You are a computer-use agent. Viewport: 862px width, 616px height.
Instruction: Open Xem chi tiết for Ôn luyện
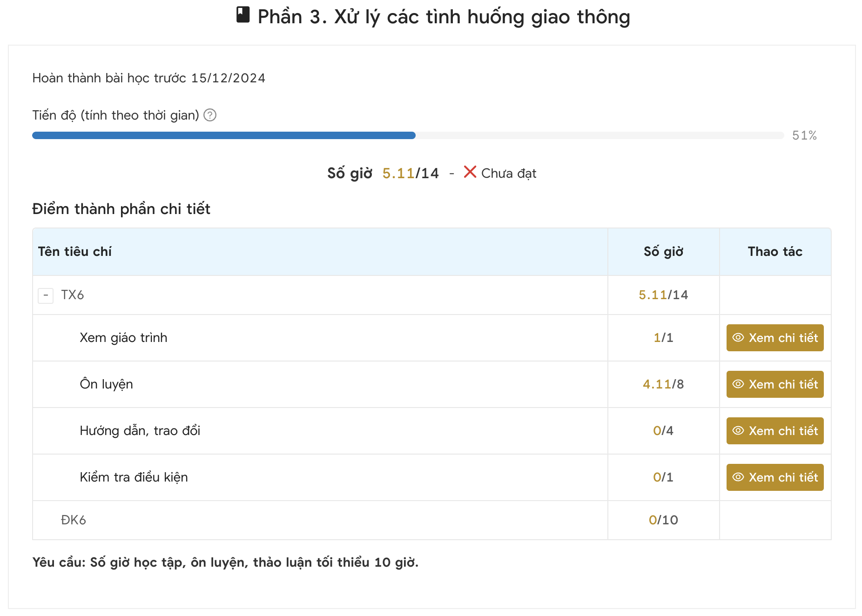pos(774,384)
